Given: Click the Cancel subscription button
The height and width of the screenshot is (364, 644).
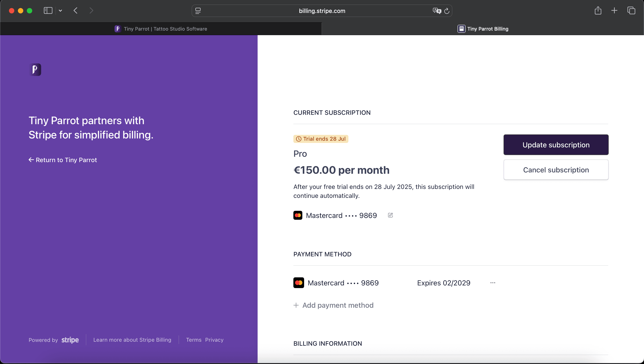Looking at the screenshot, I should (556, 170).
